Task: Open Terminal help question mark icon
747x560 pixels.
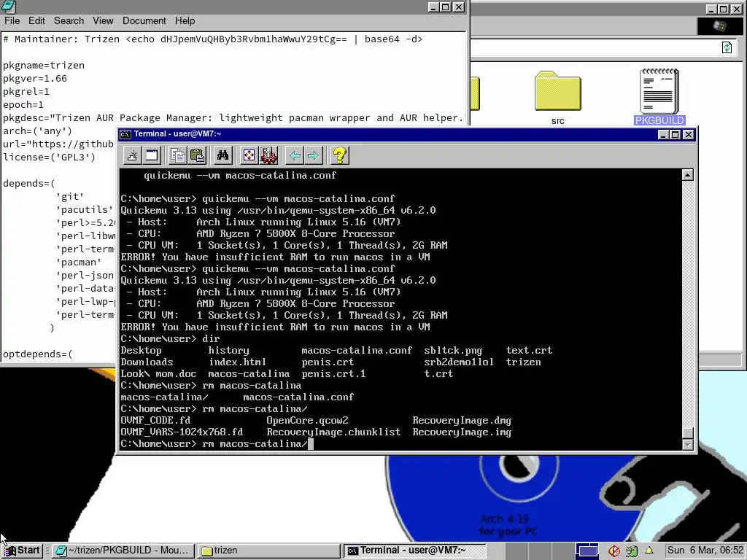Action: point(340,155)
